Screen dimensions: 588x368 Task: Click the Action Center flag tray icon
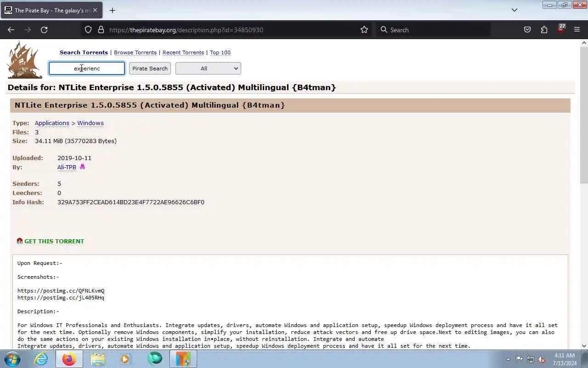(x=519, y=359)
